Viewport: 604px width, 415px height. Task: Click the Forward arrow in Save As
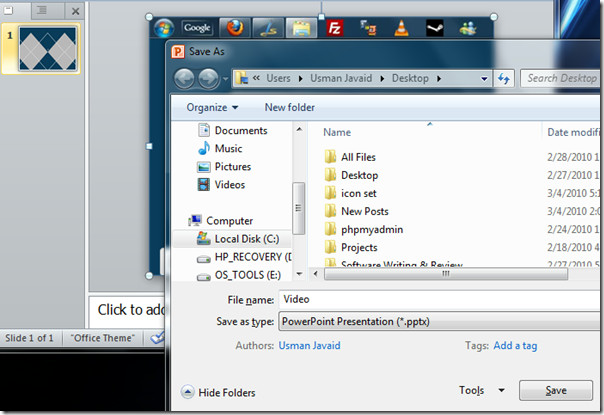208,79
